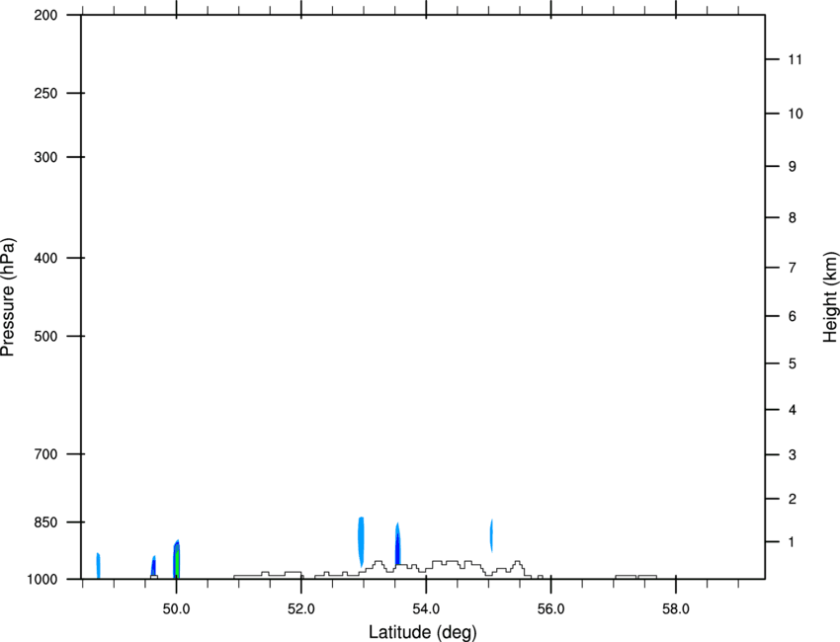Click the 'Height (km)' axis title

pyautogui.click(x=830, y=297)
